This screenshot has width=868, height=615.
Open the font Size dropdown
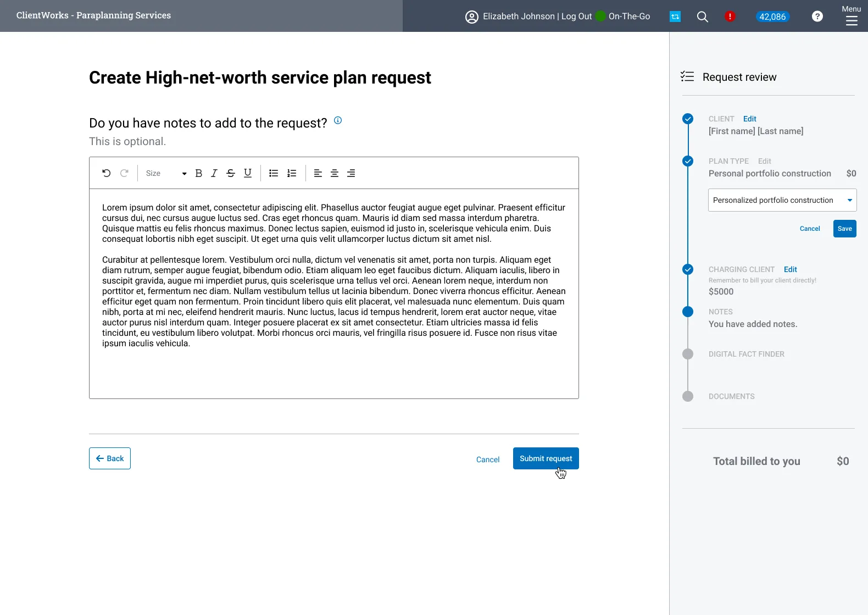(166, 173)
